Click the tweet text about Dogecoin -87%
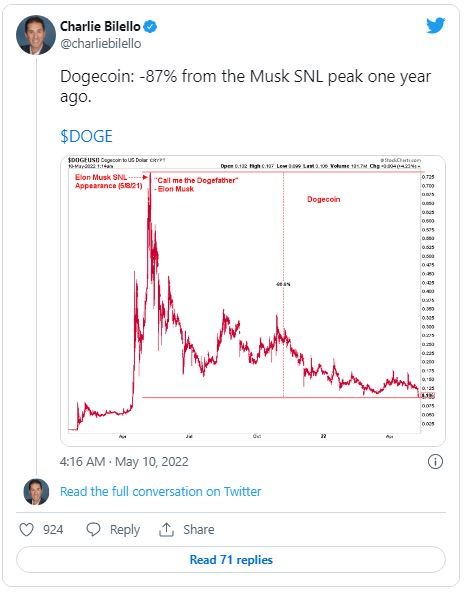Viewport: 466px width, 592px height. point(245,86)
